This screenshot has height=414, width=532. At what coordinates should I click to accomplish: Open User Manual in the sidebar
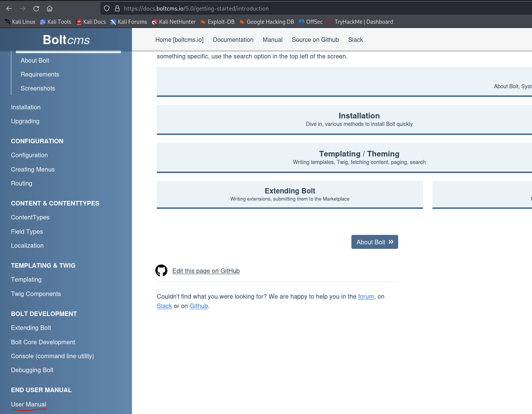point(29,404)
